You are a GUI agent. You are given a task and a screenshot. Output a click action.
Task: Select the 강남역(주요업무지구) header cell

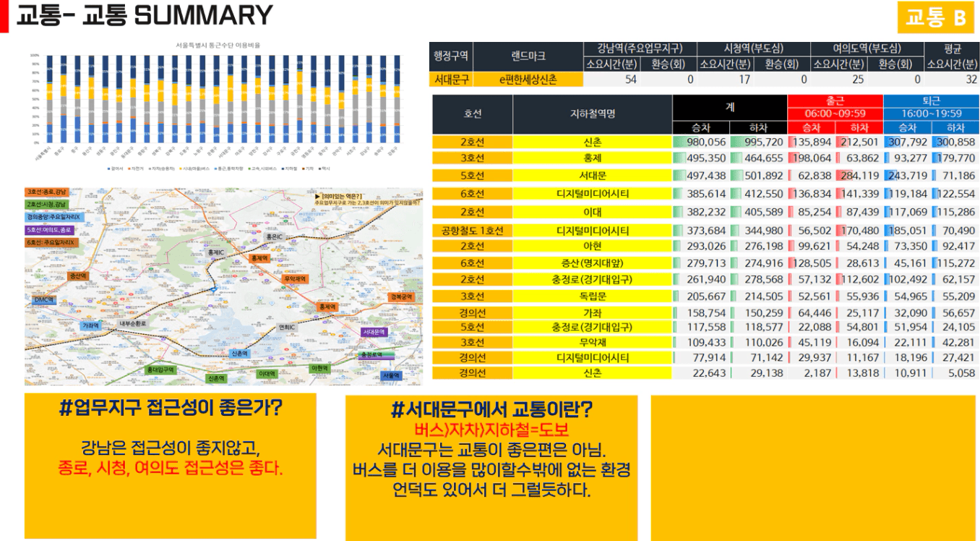click(x=640, y=48)
